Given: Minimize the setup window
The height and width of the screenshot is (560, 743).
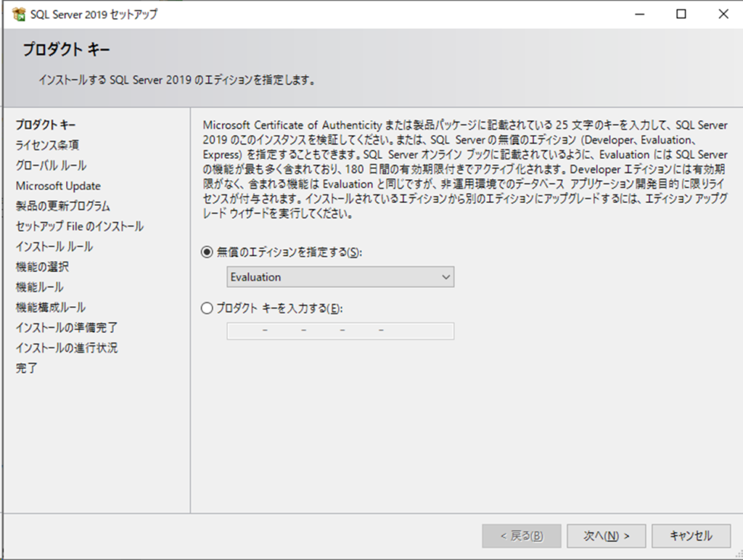Looking at the screenshot, I should tap(640, 15).
